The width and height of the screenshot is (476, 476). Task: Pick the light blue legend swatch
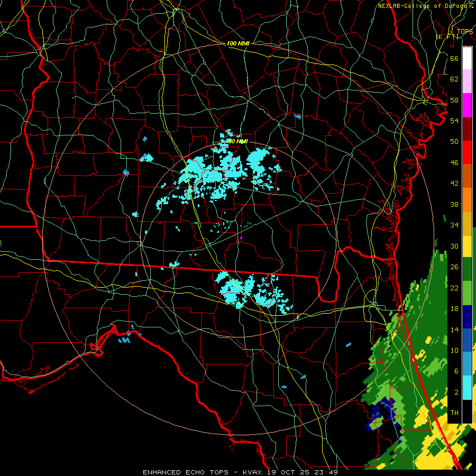[x=467, y=364]
